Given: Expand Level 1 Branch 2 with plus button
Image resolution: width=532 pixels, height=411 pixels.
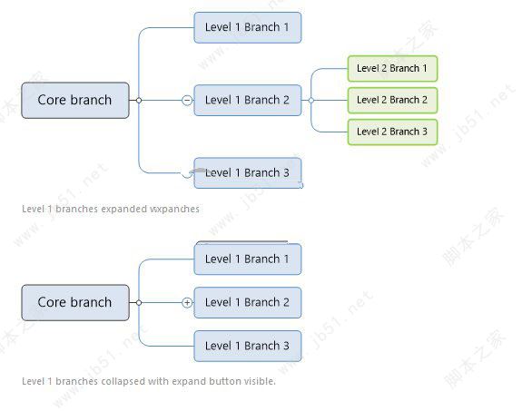Looking at the screenshot, I should pyautogui.click(x=187, y=302).
